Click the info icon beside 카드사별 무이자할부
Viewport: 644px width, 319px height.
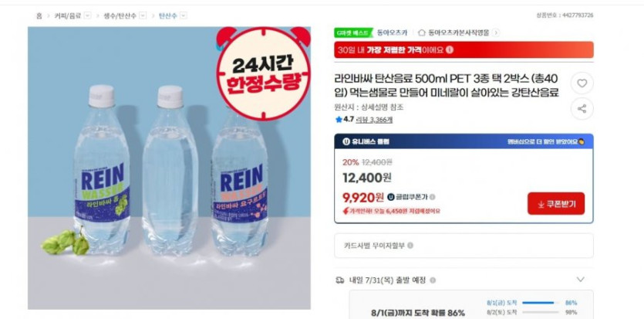[410, 246]
